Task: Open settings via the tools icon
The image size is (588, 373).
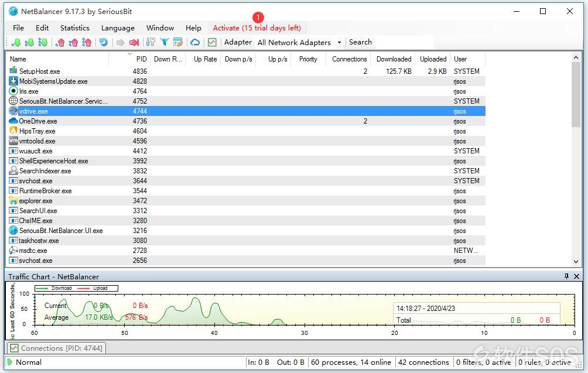Action: (151, 42)
